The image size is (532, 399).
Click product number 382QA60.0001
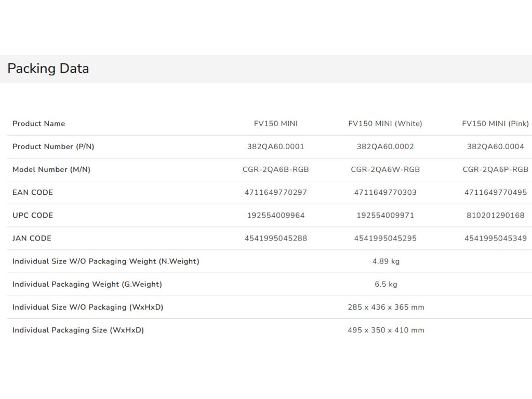[276, 147]
